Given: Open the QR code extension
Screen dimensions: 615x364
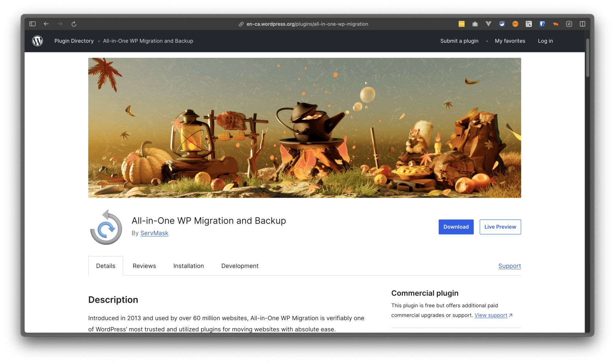Looking at the screenshot, I should 529,24.
